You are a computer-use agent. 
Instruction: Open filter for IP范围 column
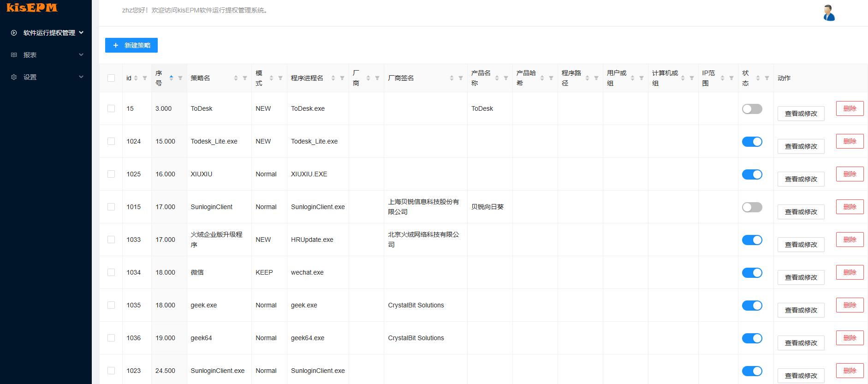coord(731,78)
